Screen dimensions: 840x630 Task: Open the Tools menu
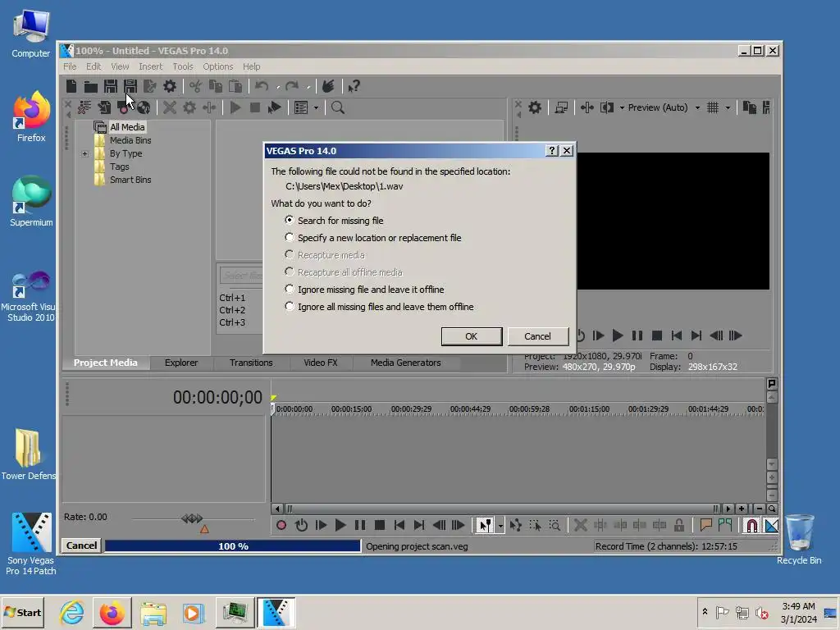183,66
